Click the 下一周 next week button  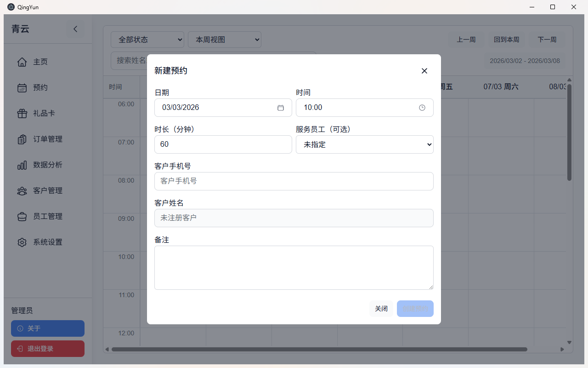(547, 40)
